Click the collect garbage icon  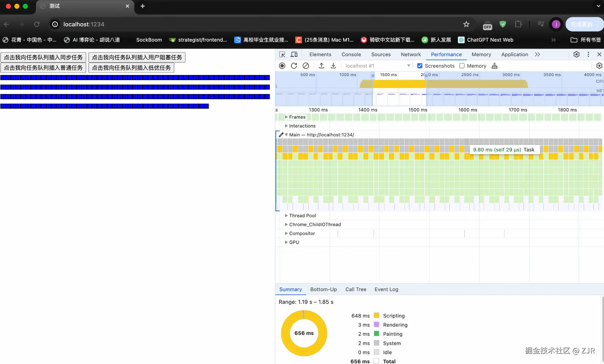pyautogui.click(x=494, y=66)
